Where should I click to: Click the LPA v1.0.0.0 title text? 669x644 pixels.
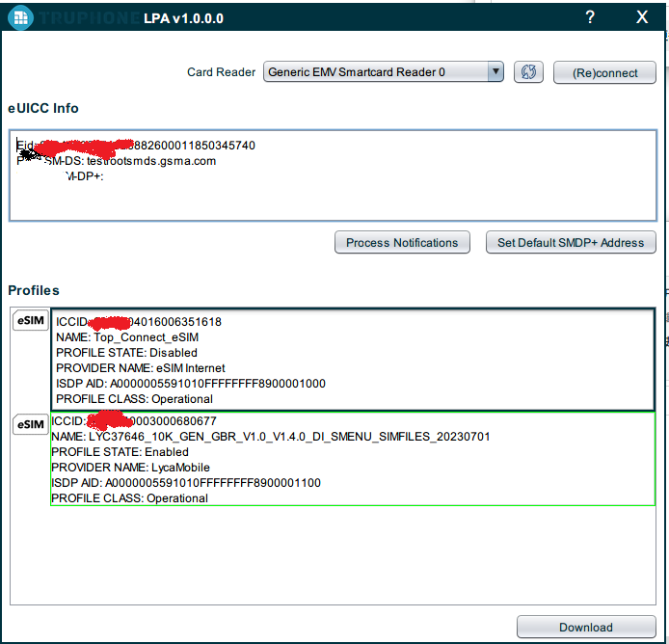[x=183, y=18]
